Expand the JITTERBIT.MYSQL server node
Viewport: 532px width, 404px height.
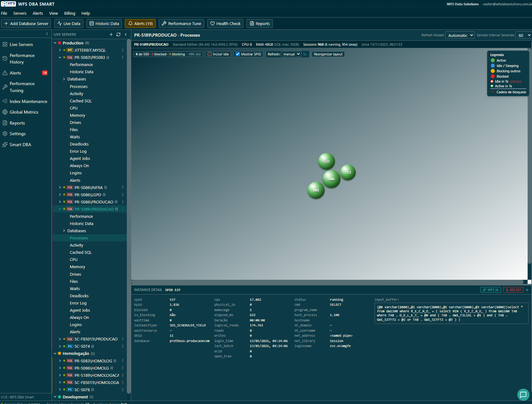point(60,50)
